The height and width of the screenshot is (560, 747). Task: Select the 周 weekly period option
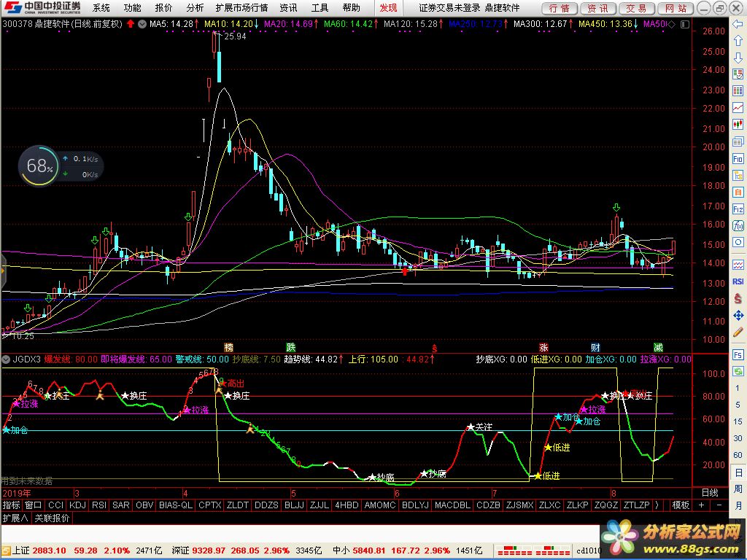[x=738, y=489]
